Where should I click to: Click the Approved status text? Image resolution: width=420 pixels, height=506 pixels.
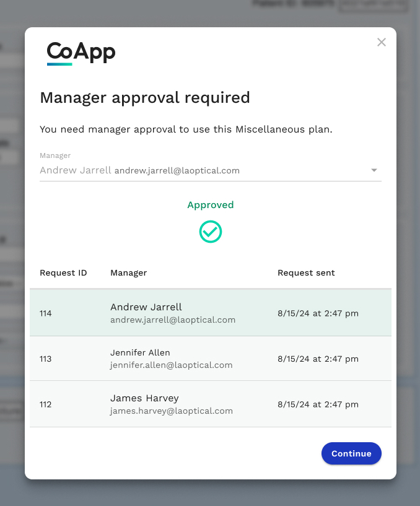click(x=211, y=205)
